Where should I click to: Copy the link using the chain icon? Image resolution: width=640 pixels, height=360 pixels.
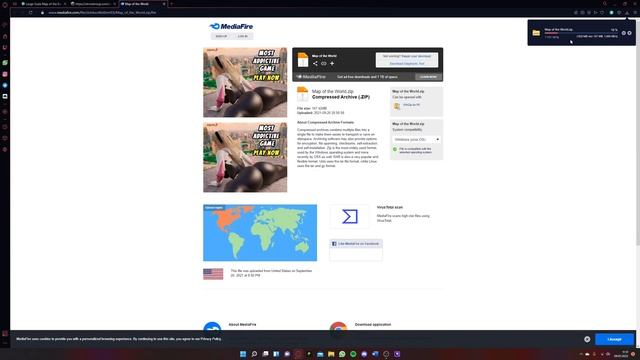(324, 63)
